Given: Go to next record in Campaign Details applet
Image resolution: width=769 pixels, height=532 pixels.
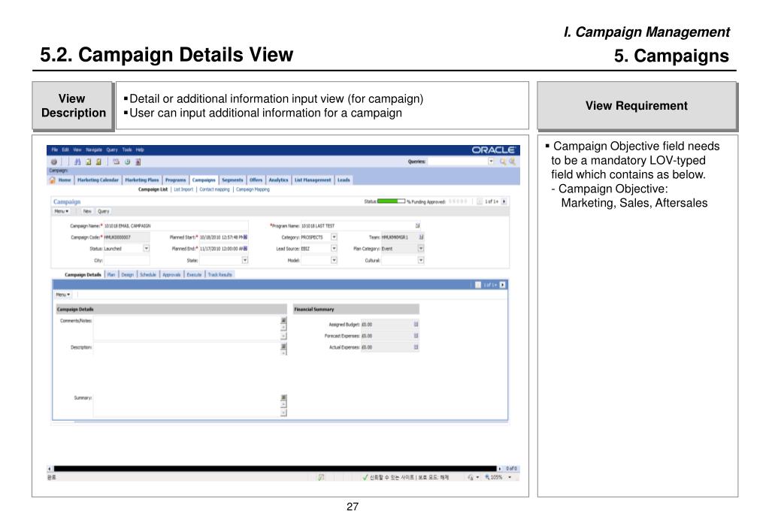Looking at the screenshot, I should tap(503, 285).
